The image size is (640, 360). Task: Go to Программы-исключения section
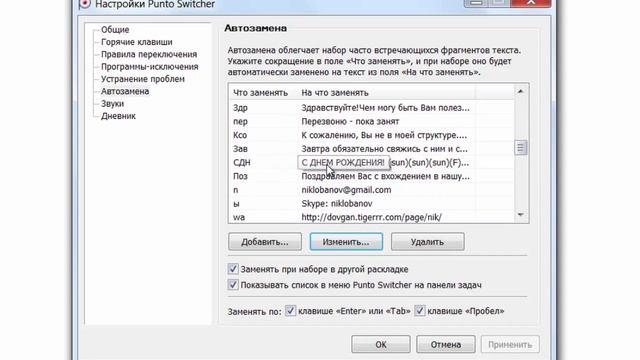pyautogui.click(x=150, y=67)
